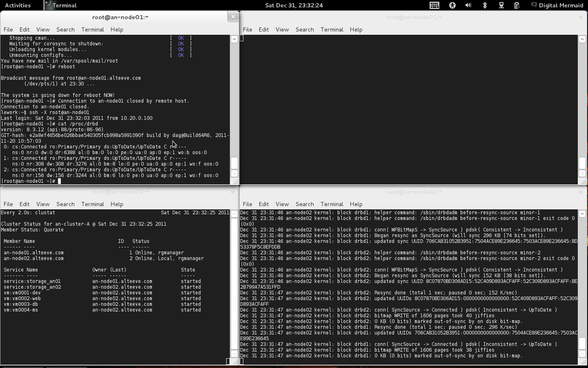The image size is (588, 368).
Task: Open Help menu in top-right terminal
Action: (356, 29)
